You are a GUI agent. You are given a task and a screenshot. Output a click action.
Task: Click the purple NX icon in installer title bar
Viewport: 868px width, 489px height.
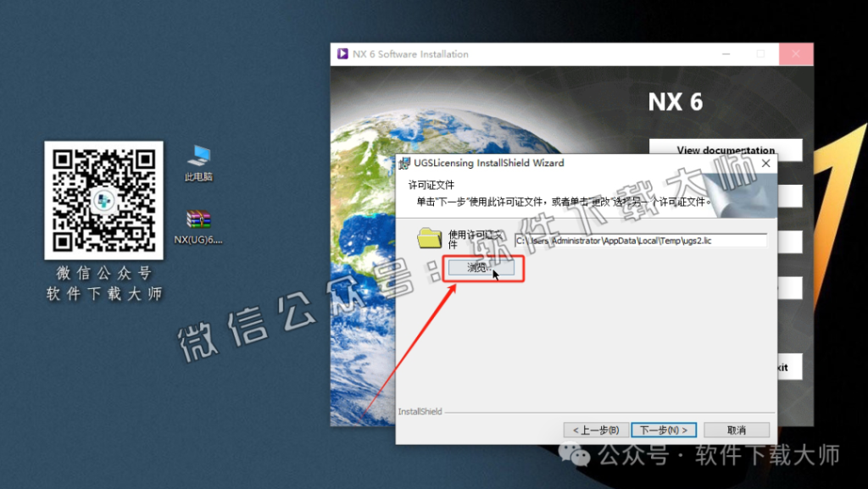coord(342,53)
